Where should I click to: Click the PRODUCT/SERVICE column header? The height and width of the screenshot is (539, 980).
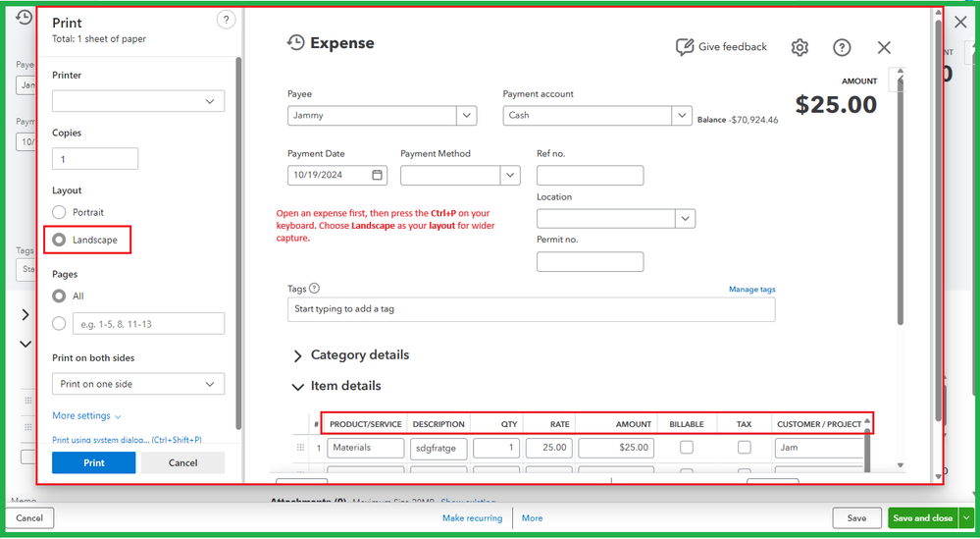[366, 424]
